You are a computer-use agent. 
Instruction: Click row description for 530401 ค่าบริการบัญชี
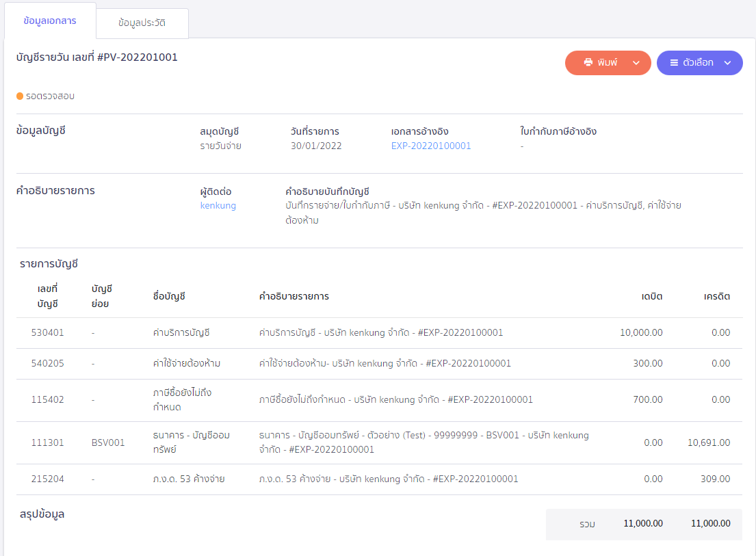[381, 332]
